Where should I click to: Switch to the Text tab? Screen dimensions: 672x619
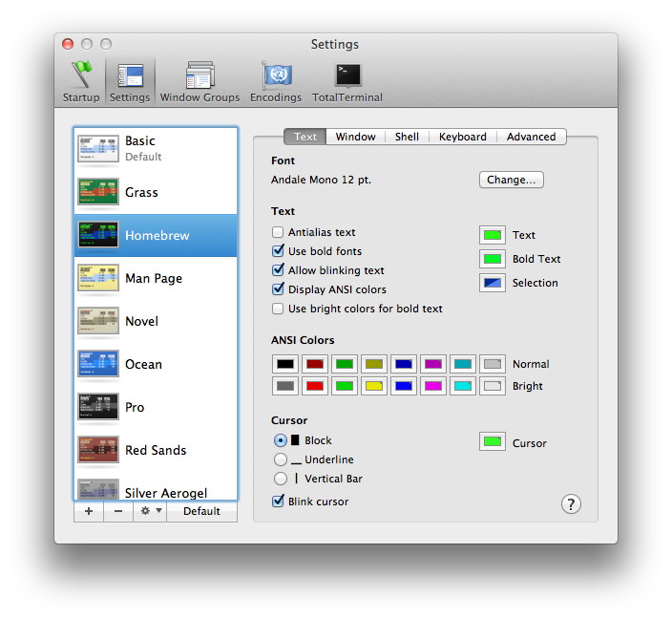click(305, 137)
